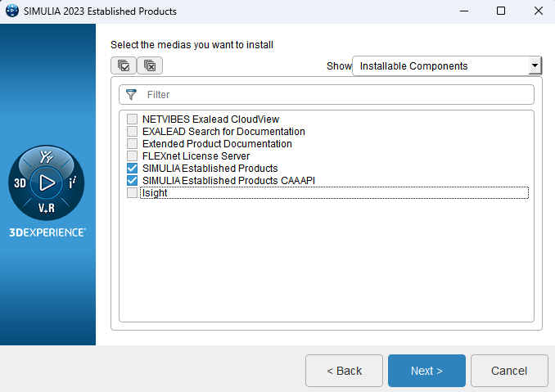Viewport: 555px width, 392px height.
Task: Click into the Filter text field
Action: click(x=327, y=94)
